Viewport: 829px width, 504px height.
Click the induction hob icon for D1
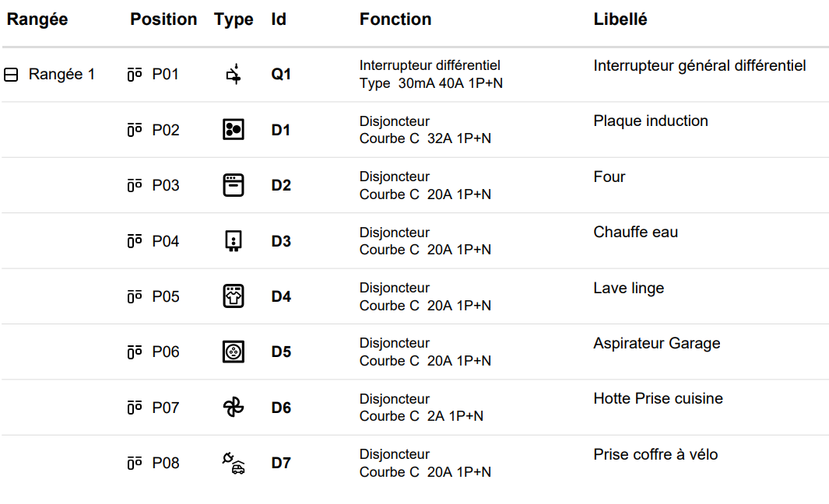(234, 130)
